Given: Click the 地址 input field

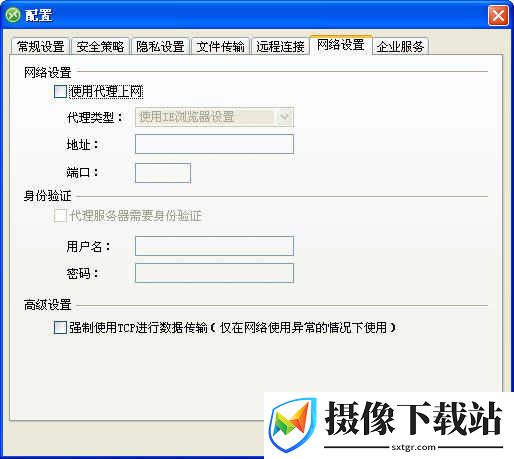Looking at the screenshot, I should [214, 144].
